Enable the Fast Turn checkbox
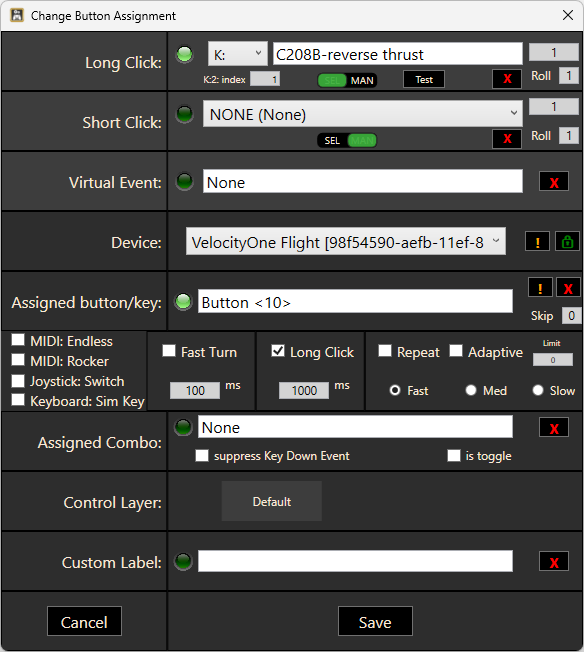This screenshot has width=584, height=652. [x=168, y=350]
